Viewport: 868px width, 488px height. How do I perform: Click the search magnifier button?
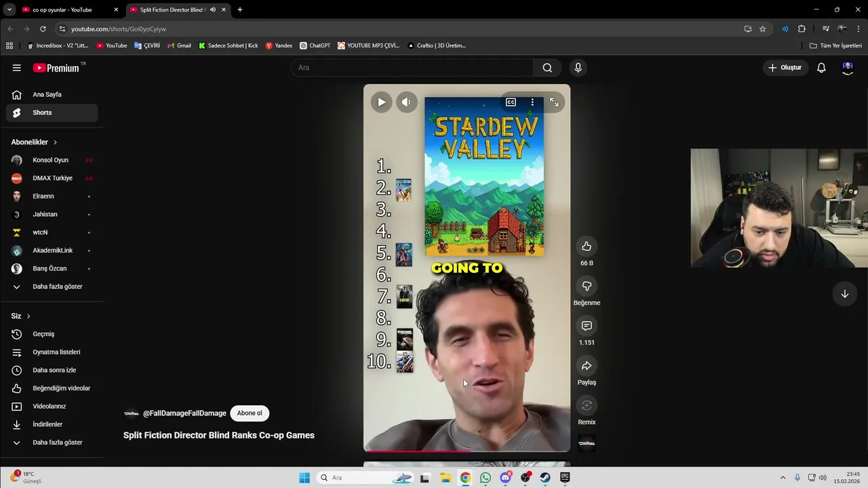pyautogui.click(x=547, y=68)
